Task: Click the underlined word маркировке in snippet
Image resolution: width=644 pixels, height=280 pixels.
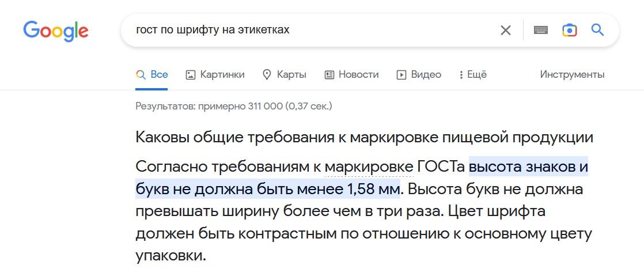Action: click(369, 168)
